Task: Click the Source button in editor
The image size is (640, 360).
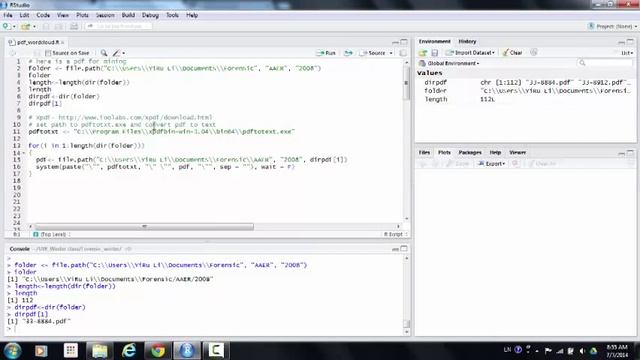Action: coord(372,53)
